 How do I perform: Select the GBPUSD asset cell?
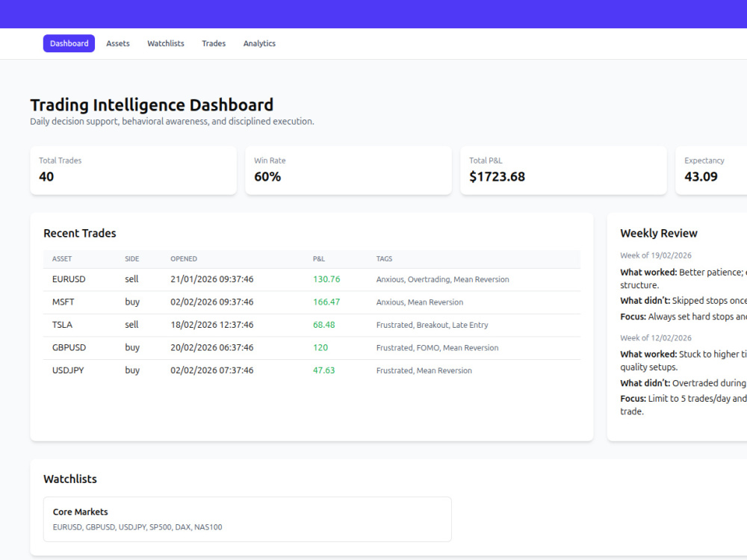coord(69,348)
